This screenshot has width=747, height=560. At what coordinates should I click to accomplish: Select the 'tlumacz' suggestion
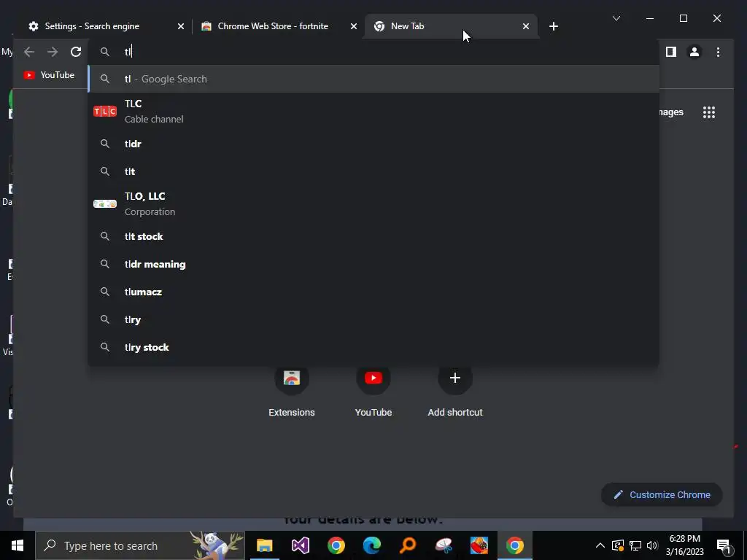coord(373,292)
